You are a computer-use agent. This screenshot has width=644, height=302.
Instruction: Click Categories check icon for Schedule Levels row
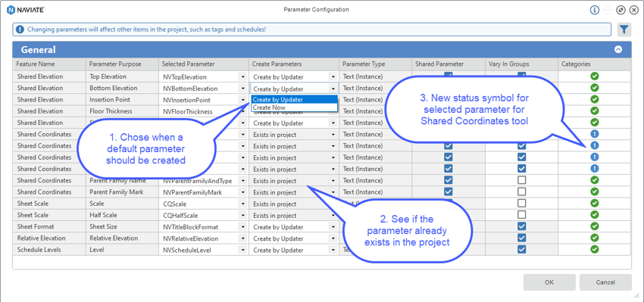[594, 249]
